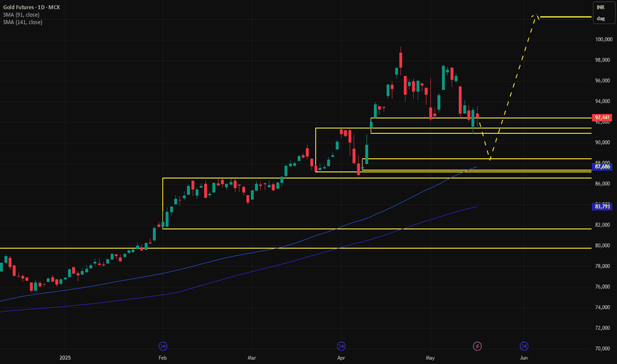Click the blue 83,793 SMA value label
This screenshot has width=617, height=364.
coord(602,206)
